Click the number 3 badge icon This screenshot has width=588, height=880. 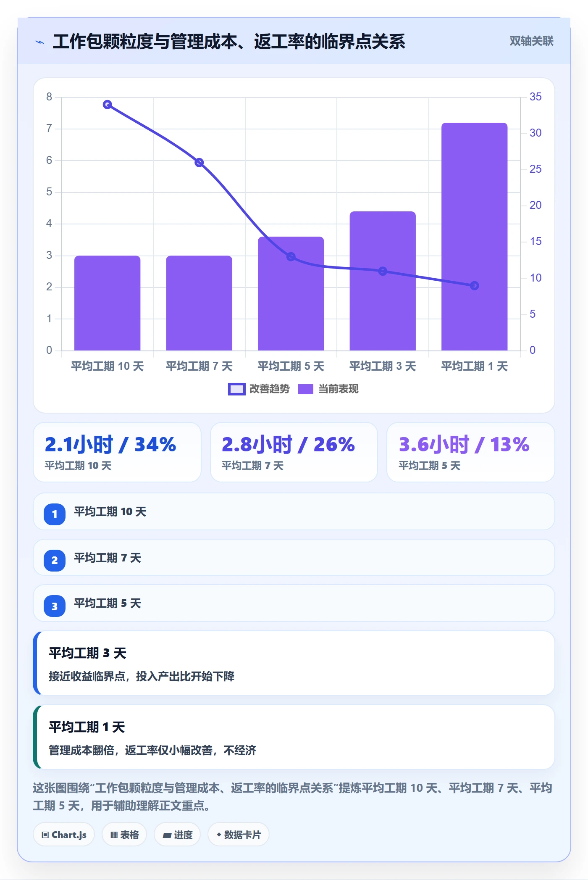click(55, 606)
